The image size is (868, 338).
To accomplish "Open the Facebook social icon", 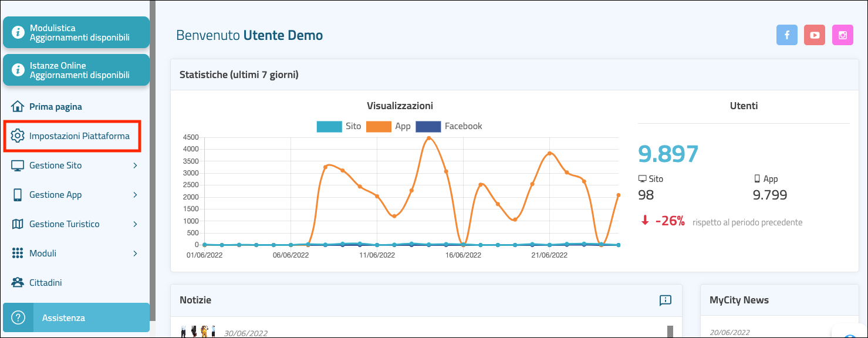I will click(x=786, y=35).
